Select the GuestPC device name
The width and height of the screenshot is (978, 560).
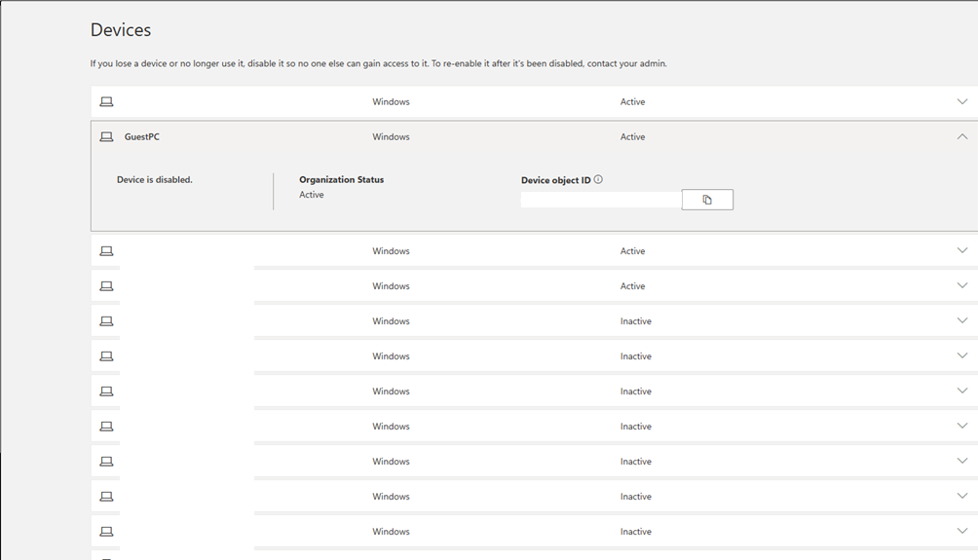pos(141,136)
